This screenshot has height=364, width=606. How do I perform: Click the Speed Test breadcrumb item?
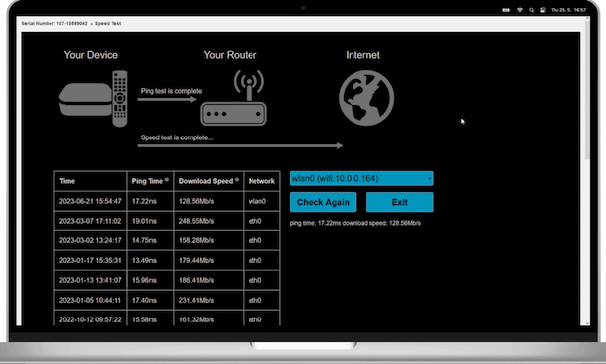[x=108, y=23]
